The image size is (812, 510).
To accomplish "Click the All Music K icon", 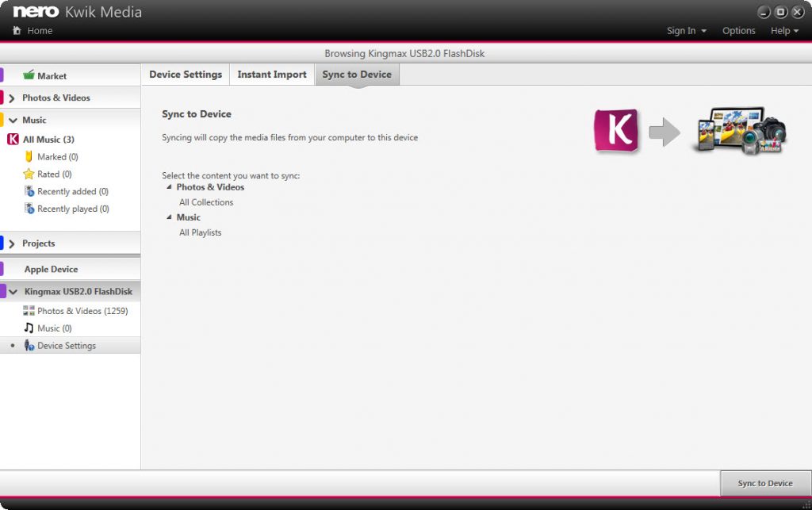I will pyautogui.click(x=13, y=140).
